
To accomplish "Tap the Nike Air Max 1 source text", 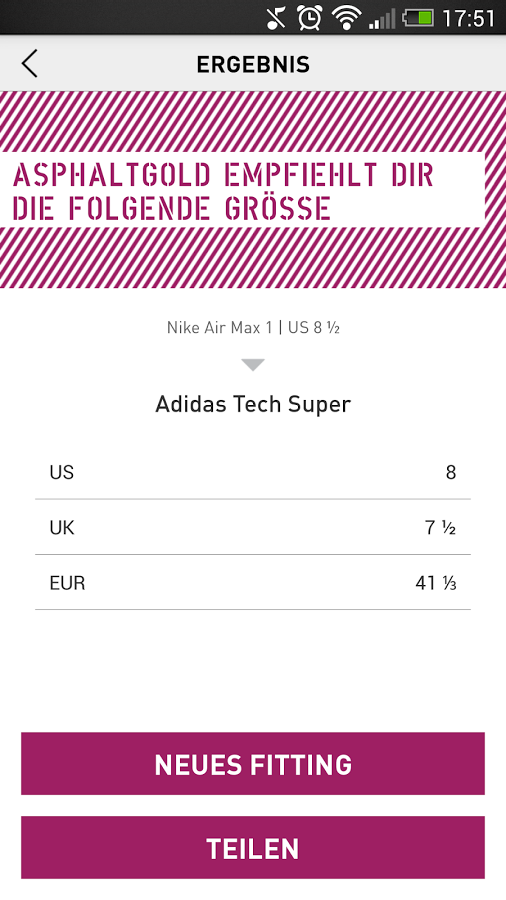I will coord(253,328).
